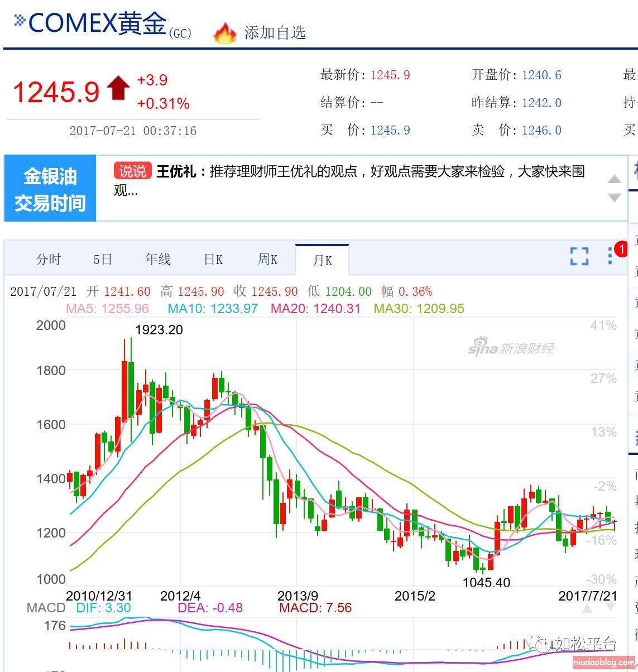The height and width of the screenshot is (672, 638).
Task: Open notification badge showing 1
Action: click(x=621, y=249)
